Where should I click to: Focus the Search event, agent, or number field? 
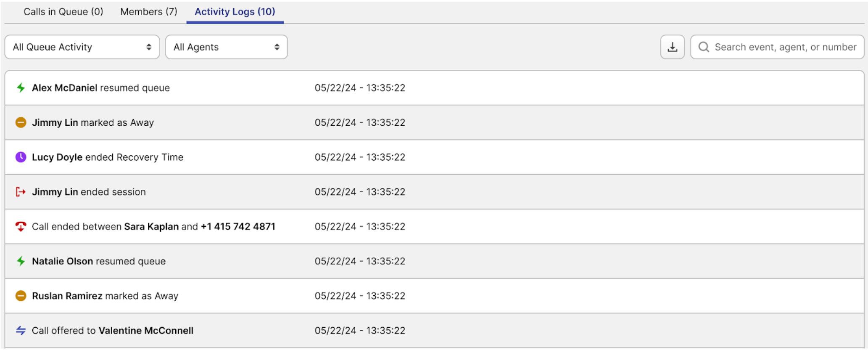click(785, 47)
